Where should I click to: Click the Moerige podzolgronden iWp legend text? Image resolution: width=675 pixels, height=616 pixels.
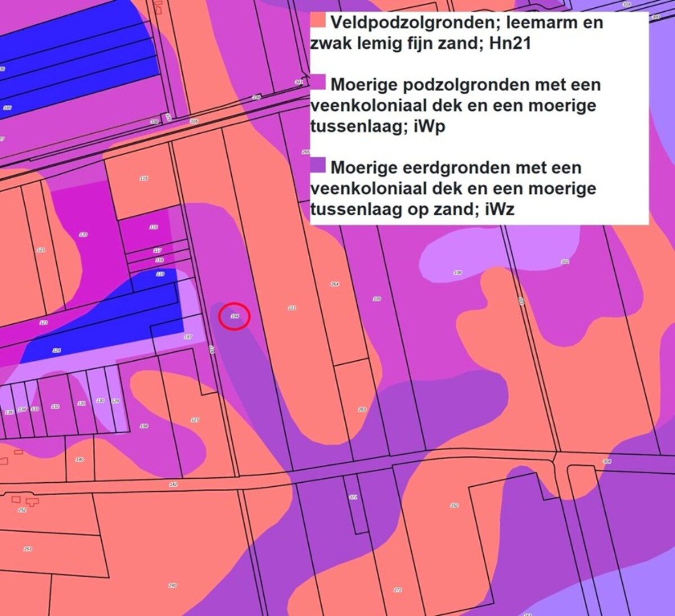click(456, 105)
